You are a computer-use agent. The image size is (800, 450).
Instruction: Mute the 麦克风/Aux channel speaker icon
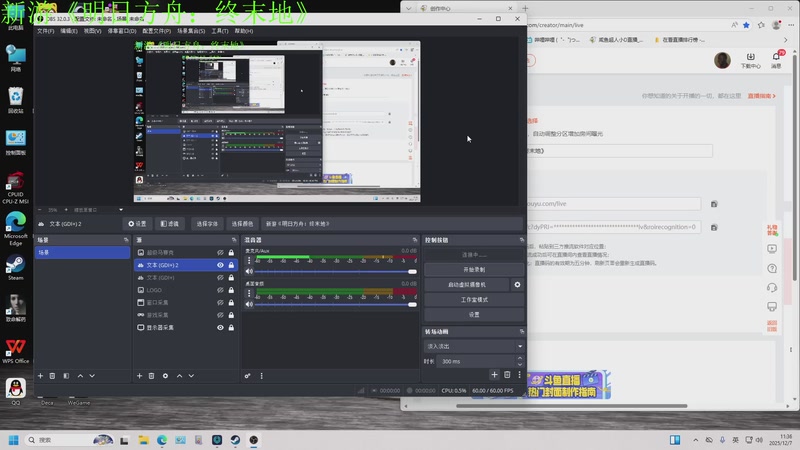coord(249,271)
